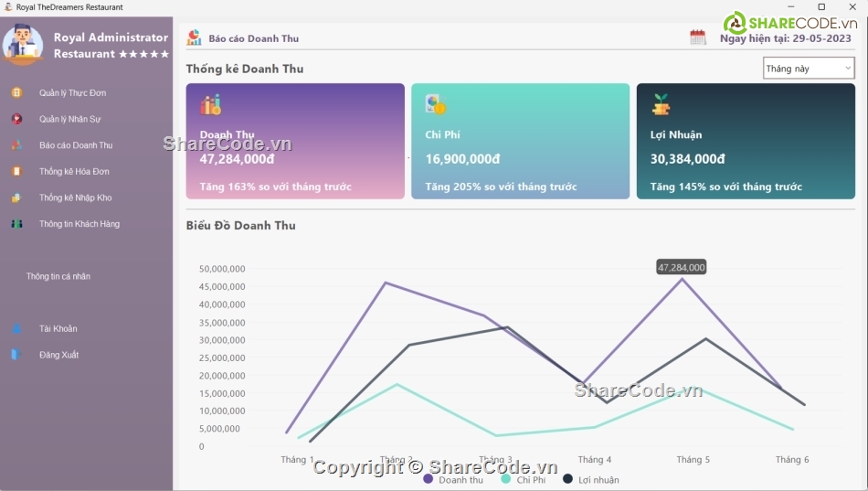Click the Thống kê Hóa Đơn sidebar icon
Screen dimensions: 868x491
(x=16, y=171)
